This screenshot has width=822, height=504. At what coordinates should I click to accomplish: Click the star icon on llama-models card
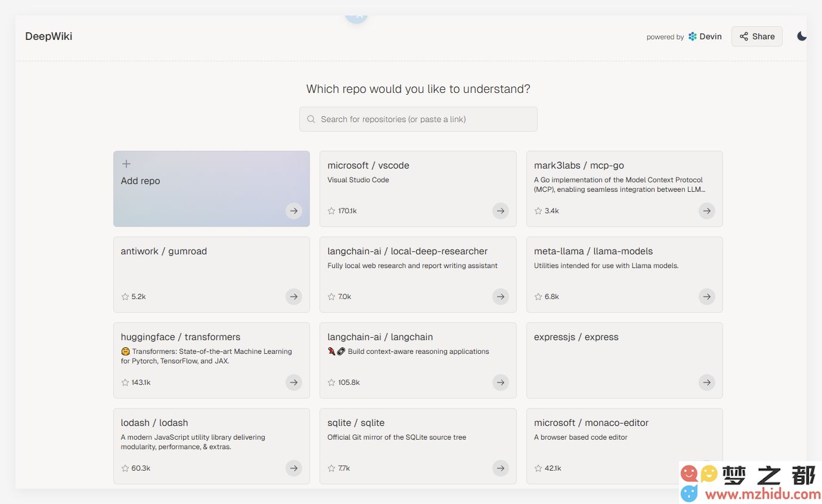pos(538,297)
